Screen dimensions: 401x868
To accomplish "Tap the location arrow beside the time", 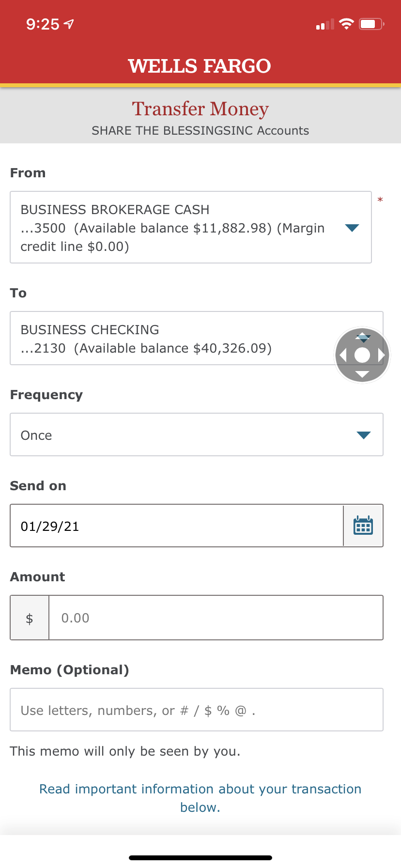I will pyautogui.click(x=69, y=24).
